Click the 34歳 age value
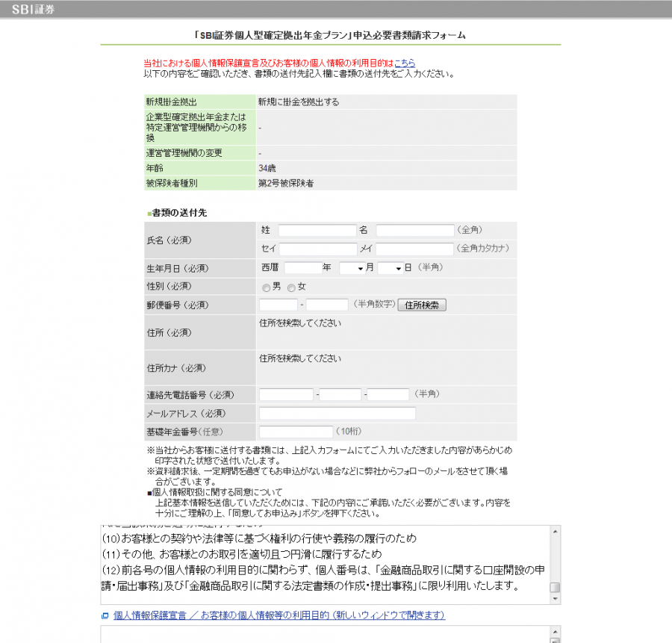Screen dimensions: 672x643 click(267, 168)
